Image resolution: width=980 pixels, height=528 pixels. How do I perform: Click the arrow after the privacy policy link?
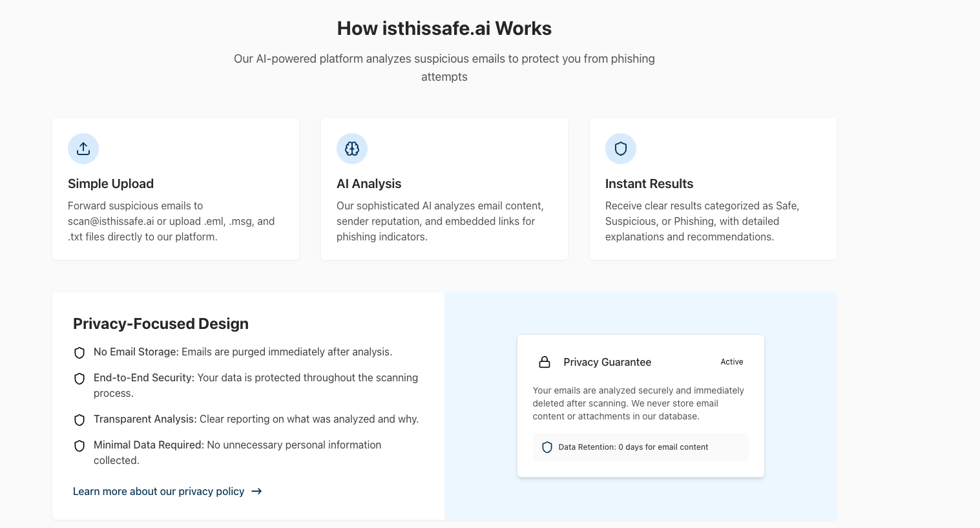[256, 491]
